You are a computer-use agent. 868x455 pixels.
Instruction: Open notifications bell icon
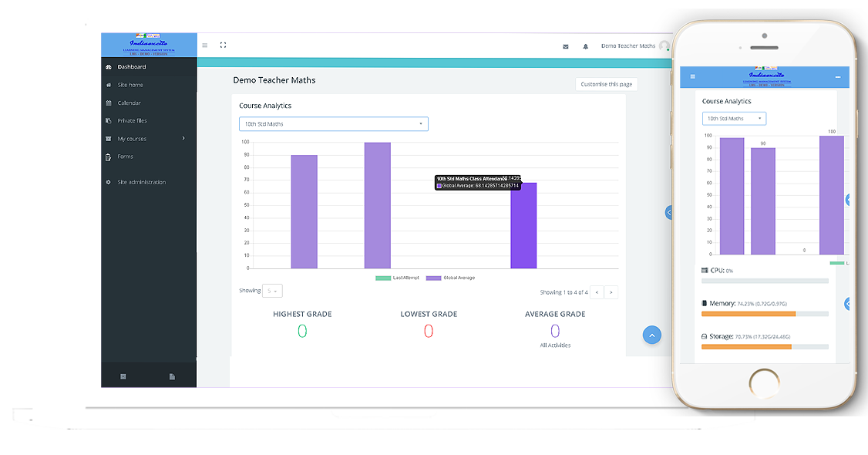[585, 46]
